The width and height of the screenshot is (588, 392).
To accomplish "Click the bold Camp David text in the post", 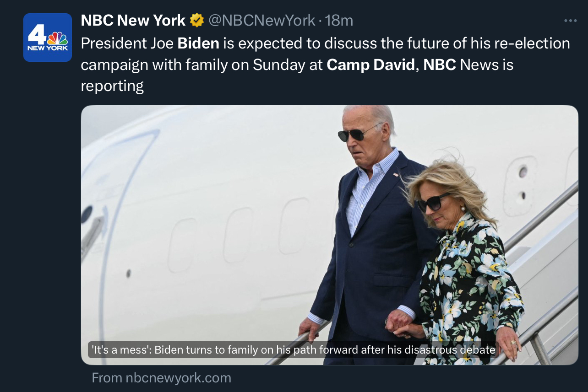I will [370, 64].
